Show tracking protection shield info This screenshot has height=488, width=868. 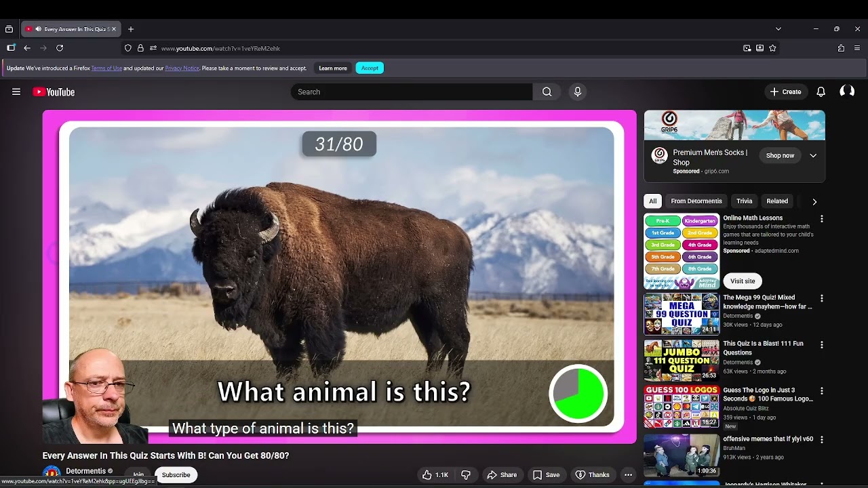pos(127,48)
